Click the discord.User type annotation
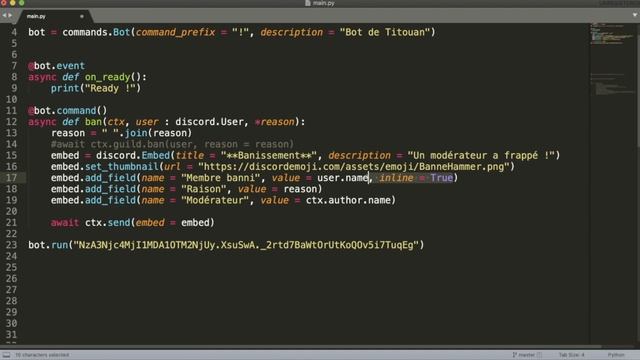This screenshot has width=640, height=360. point(209,122)
